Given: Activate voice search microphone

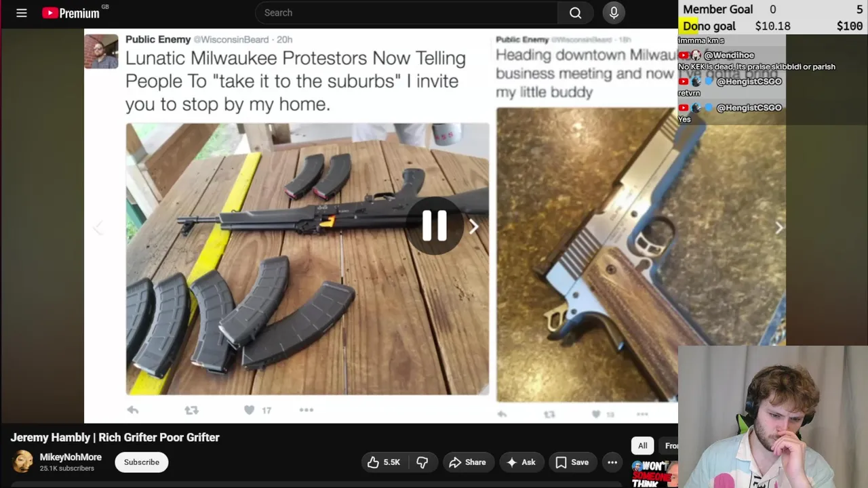Looking at the screenshot, I should coord(614,13).
